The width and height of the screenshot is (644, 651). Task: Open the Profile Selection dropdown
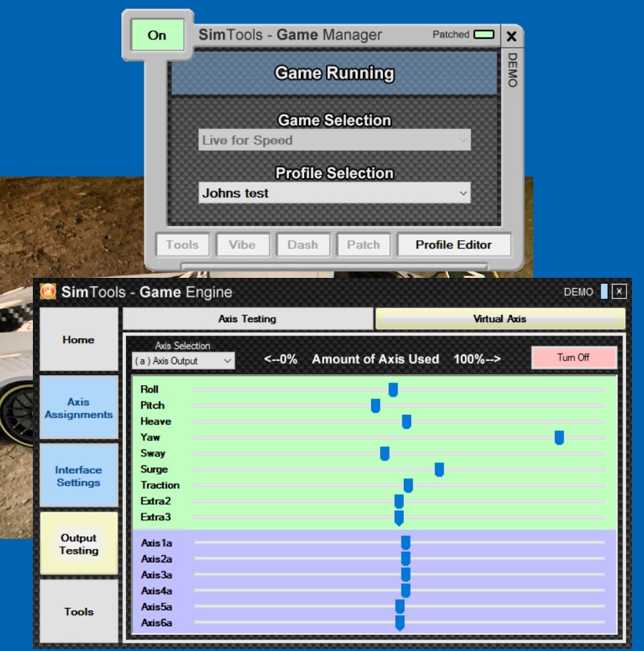click(335, 193)
